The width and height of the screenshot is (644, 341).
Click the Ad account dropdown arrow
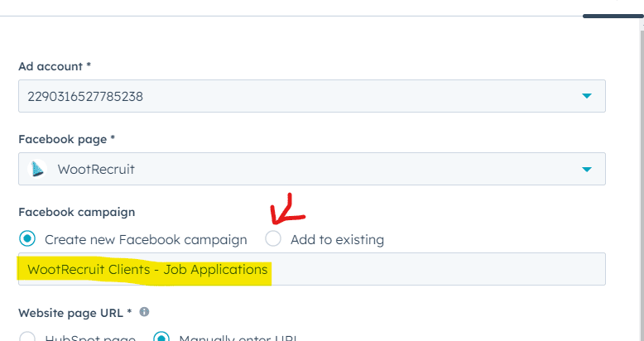coord(586,96)
